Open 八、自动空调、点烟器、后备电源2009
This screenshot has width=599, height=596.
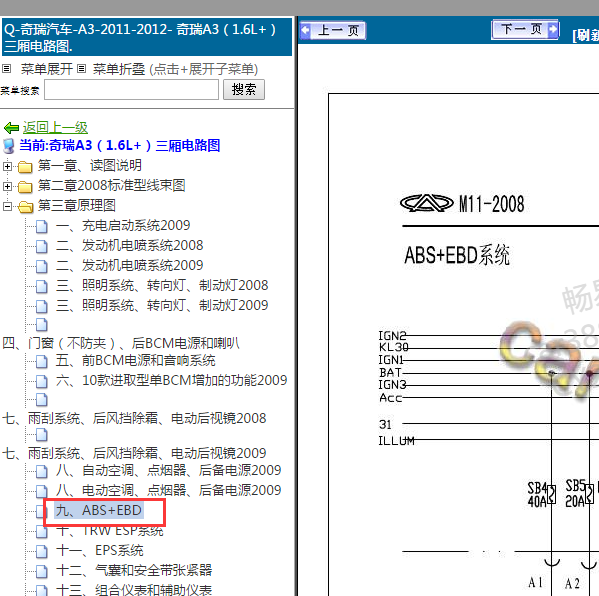pos(168,470)
